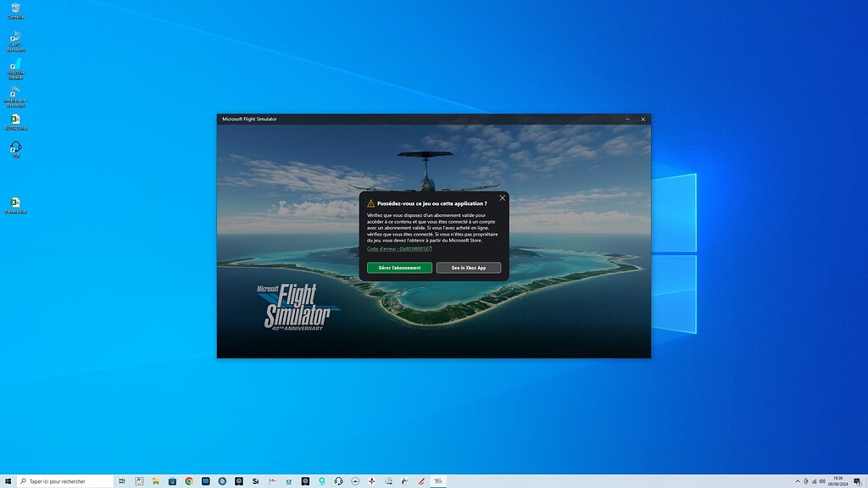Open the Bluetooth icon in the system tray
This screenshot has width=868, height=488.
(x=805, y=480)
